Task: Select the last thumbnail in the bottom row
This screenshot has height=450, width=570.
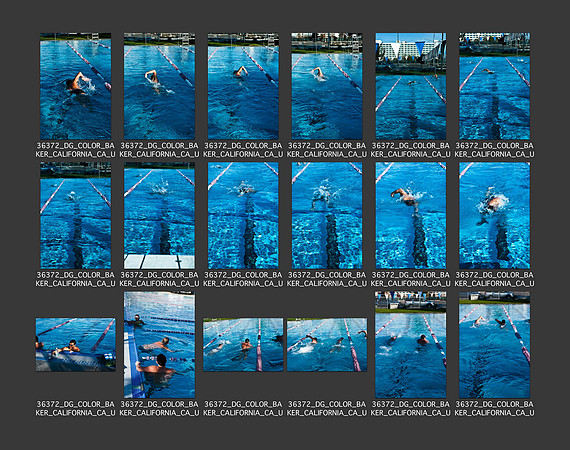Action: (x=494, y=345)
